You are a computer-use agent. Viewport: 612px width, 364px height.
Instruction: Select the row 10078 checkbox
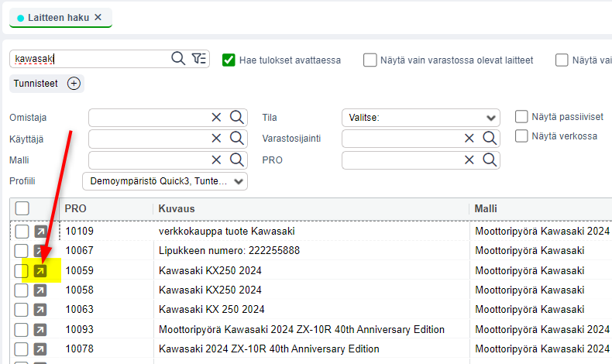pos(21,349)
